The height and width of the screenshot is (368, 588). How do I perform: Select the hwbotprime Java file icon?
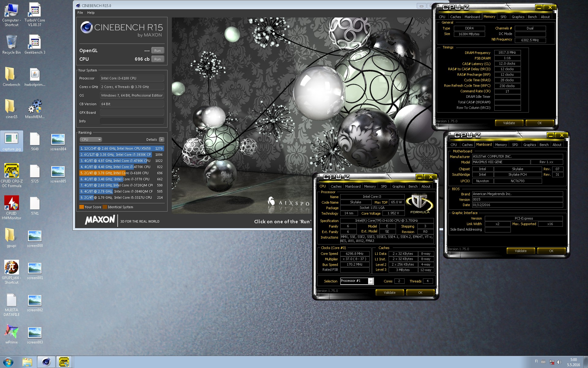pyautogui.click(x=35, y=77)
